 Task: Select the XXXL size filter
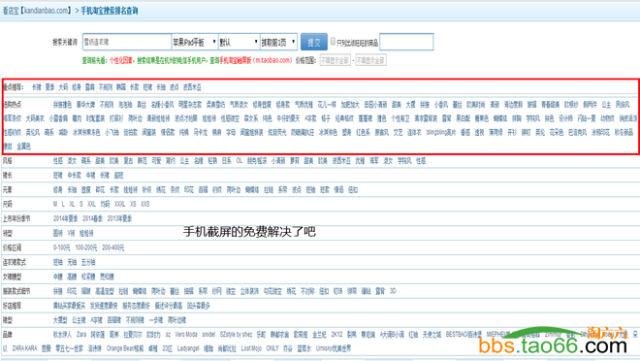120,204
